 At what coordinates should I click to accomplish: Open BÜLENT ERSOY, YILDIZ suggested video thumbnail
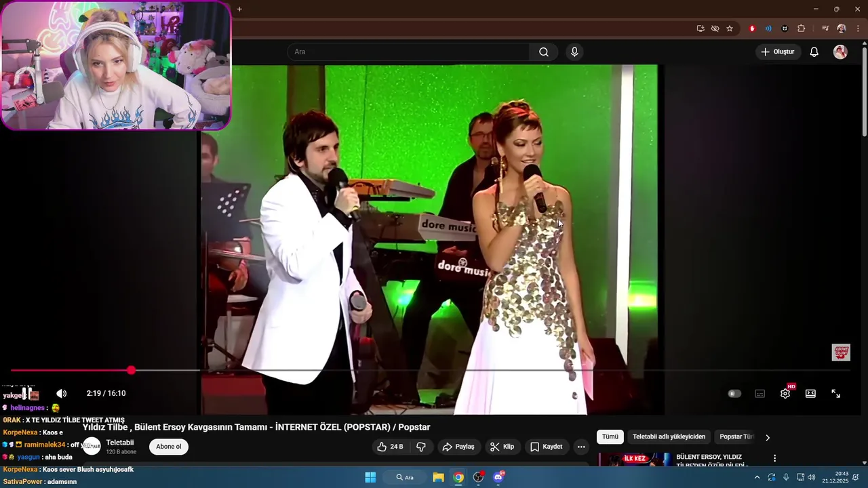635,460
